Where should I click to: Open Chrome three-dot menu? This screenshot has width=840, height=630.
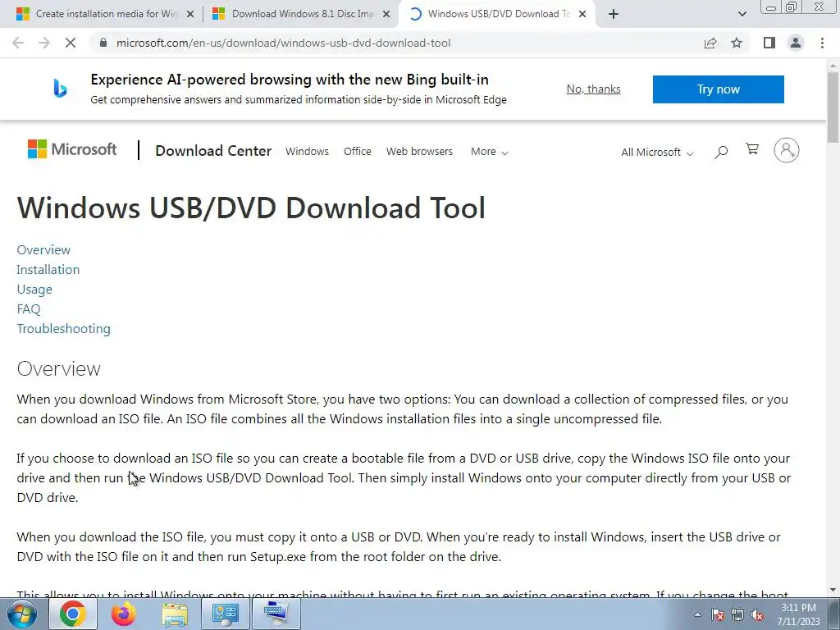[x=822, y=43]
